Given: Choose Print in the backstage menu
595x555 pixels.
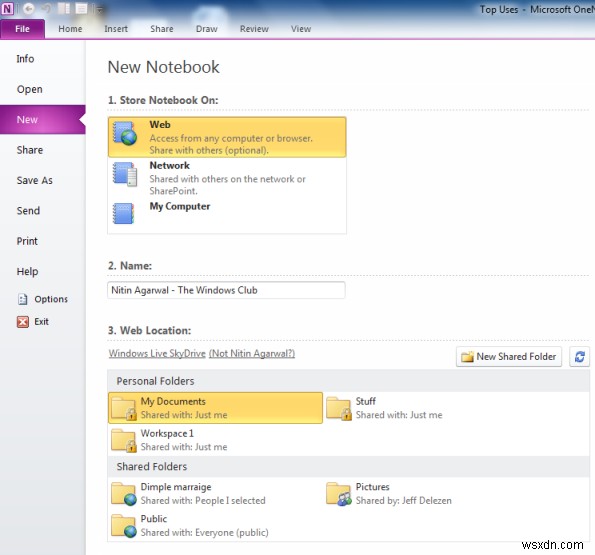Looking at the screenshot, I should click(x=42, y=241).
